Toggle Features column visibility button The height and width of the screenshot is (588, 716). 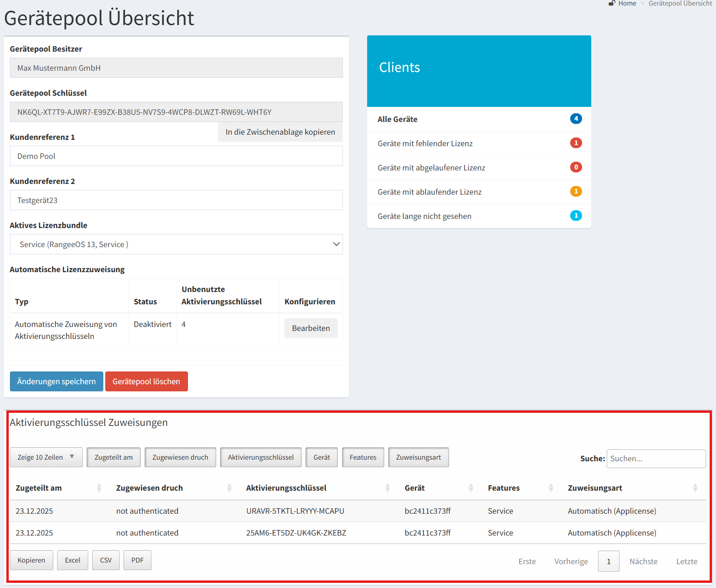[363, 457]
